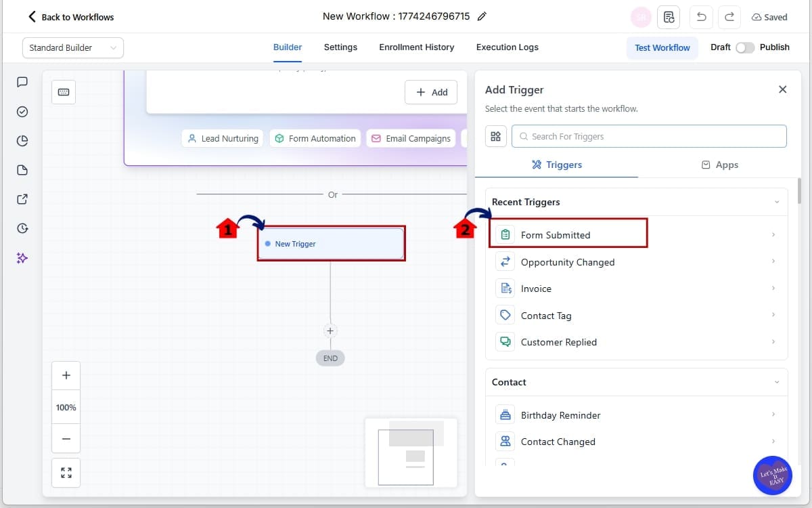Toggle the Draft/Publish switch
Screen dimensions: 812x508
pos(746,47)
